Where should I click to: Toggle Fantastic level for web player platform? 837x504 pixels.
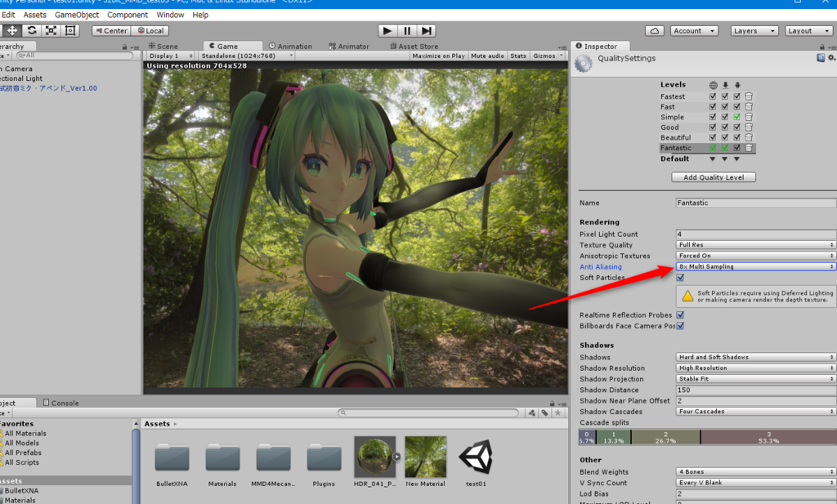click(x=713, y=148)
